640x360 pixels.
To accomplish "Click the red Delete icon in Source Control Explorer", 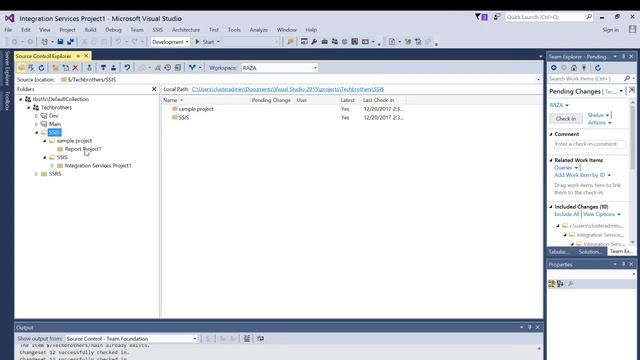I will coord(75,68).
